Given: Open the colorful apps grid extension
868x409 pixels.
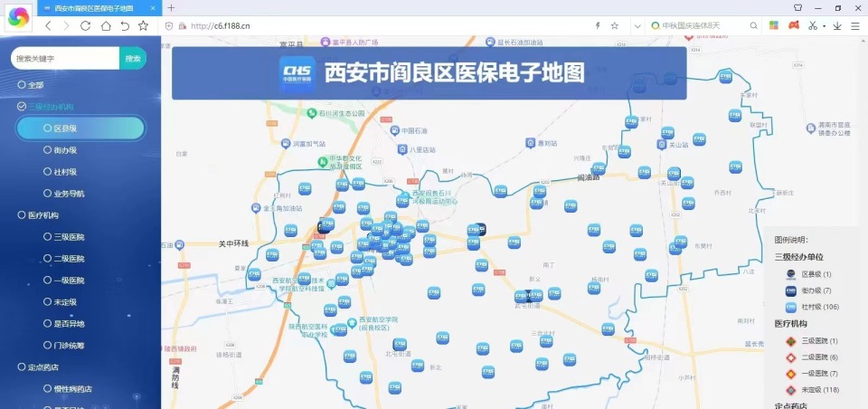Looking at the screenshot, I should pos(773,25).
